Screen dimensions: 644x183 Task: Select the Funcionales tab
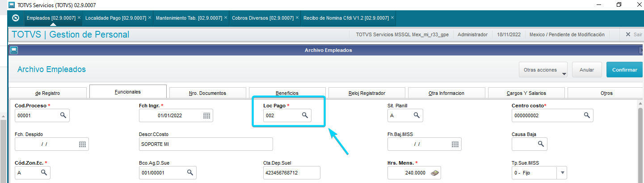coord(128,92)
